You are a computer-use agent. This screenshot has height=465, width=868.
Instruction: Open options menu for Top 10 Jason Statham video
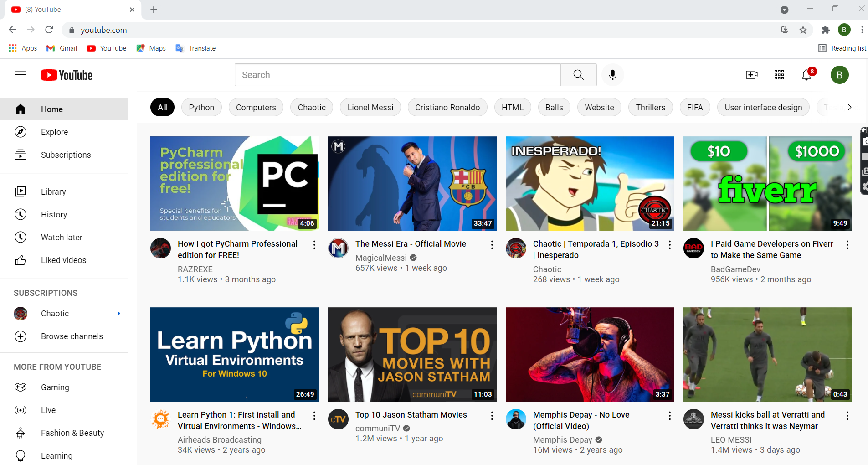point(492,416)
